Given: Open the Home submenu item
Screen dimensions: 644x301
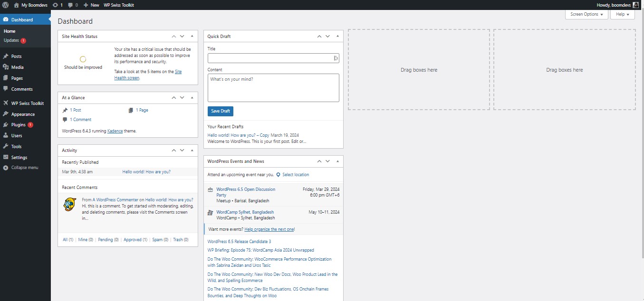Looking at the screenshot, I should (x=10, y=31).
